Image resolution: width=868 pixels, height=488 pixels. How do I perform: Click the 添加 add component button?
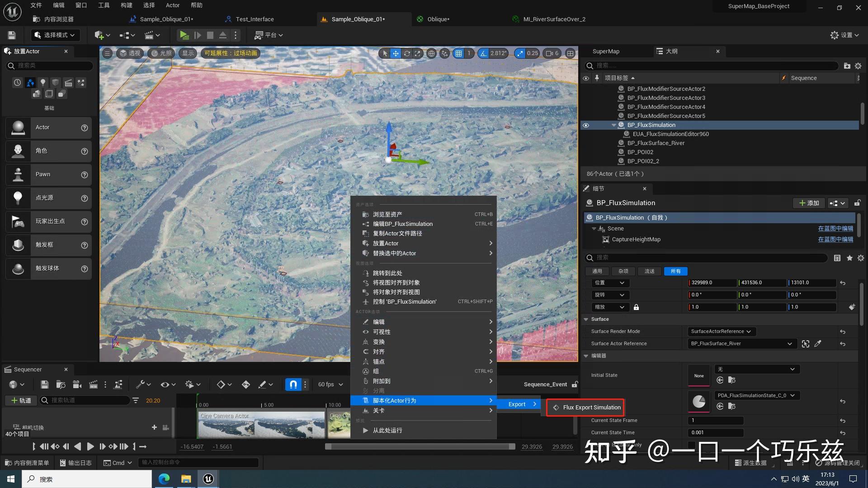point(809,203)
